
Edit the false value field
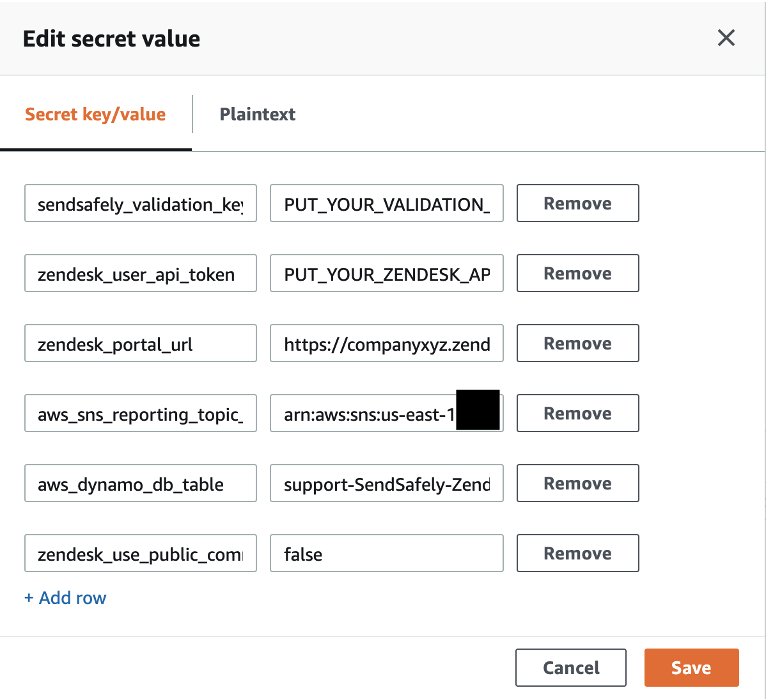386,554
